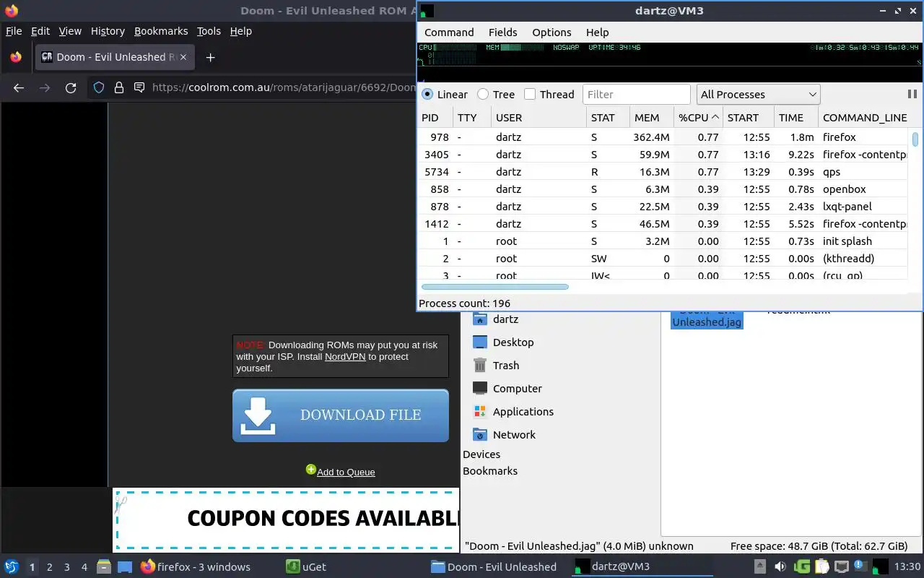924x578 pixels.
Task: Sort processes by MEM column header
Action: pyautogui.click(x=651, y=118)
